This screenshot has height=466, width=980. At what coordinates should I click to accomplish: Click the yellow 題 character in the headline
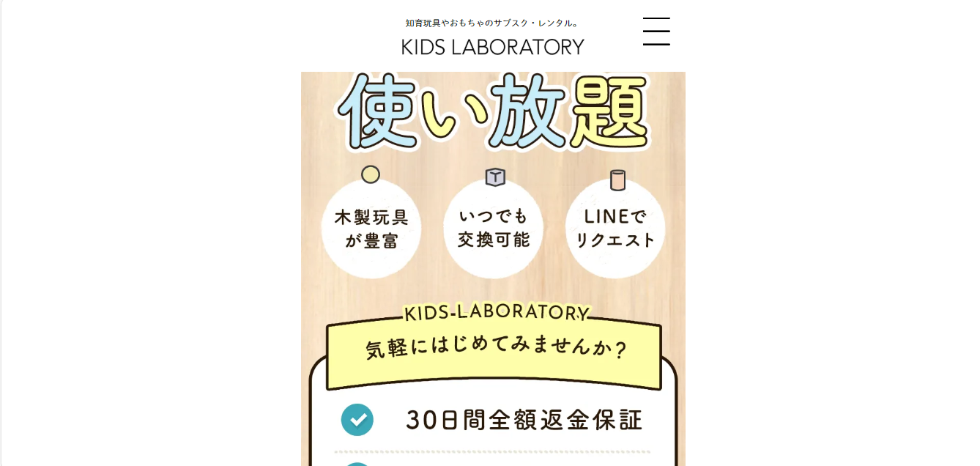coord(609,111)
